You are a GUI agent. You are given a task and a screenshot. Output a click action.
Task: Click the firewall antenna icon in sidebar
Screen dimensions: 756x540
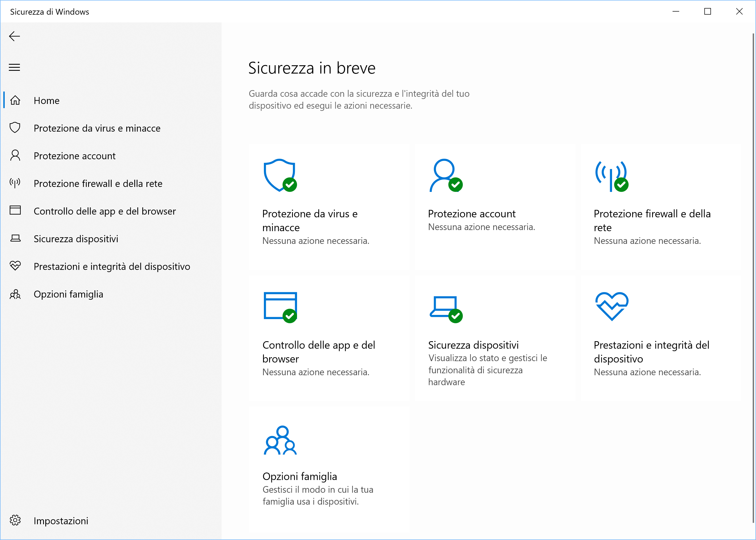coord(15,183)
